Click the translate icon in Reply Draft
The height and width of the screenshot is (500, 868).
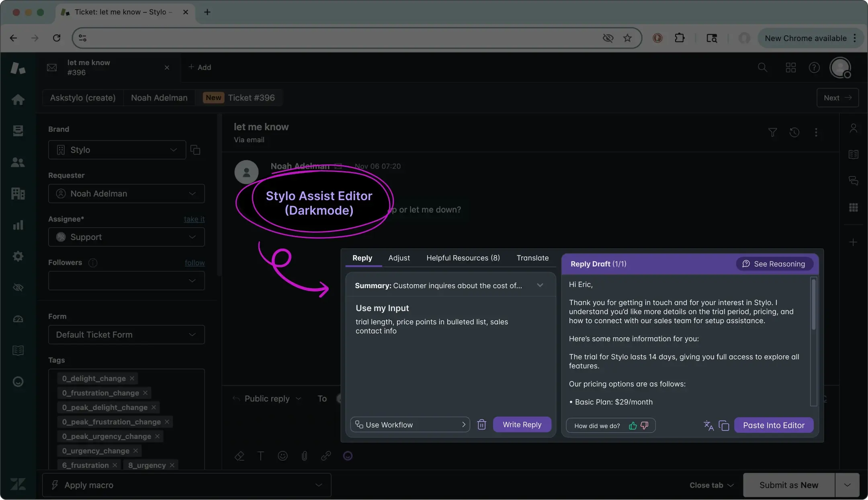pos(708,425)
